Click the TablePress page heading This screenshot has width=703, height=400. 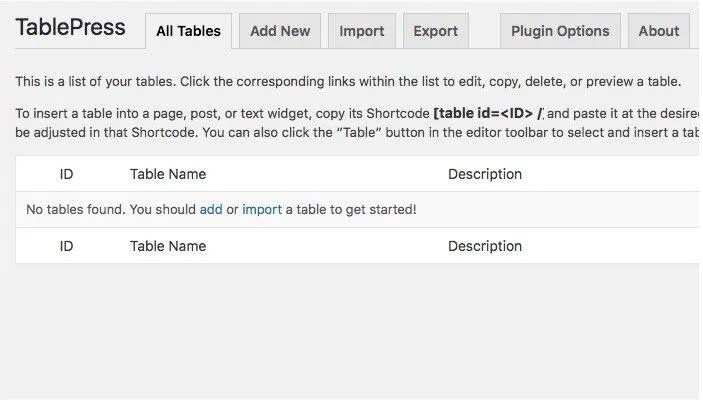click(70, 27)
